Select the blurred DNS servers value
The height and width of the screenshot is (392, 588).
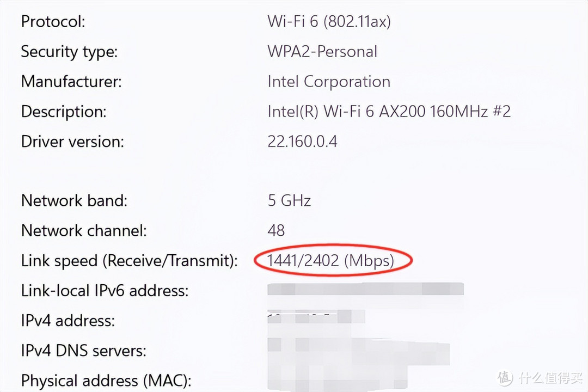click(358, 352)
